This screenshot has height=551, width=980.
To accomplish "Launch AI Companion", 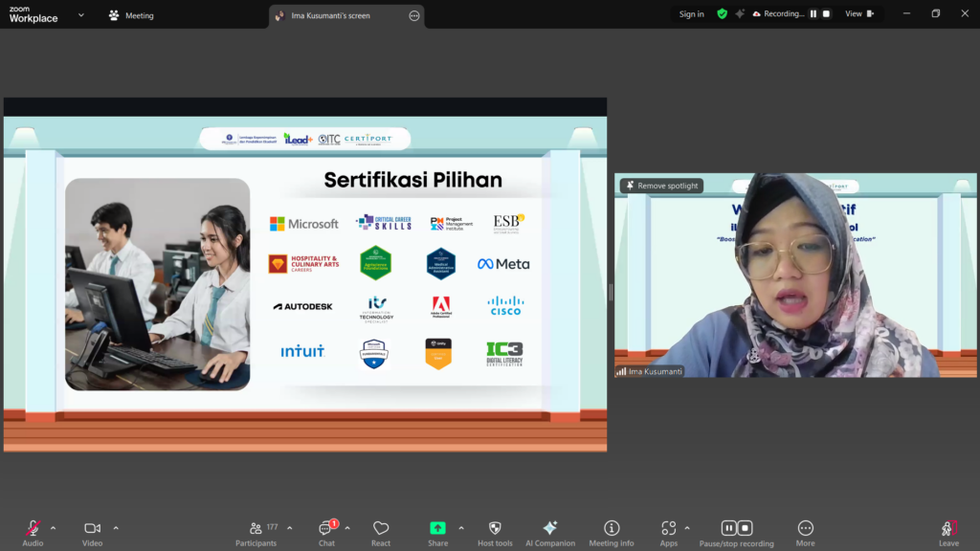I will click(x=550, y=534).
